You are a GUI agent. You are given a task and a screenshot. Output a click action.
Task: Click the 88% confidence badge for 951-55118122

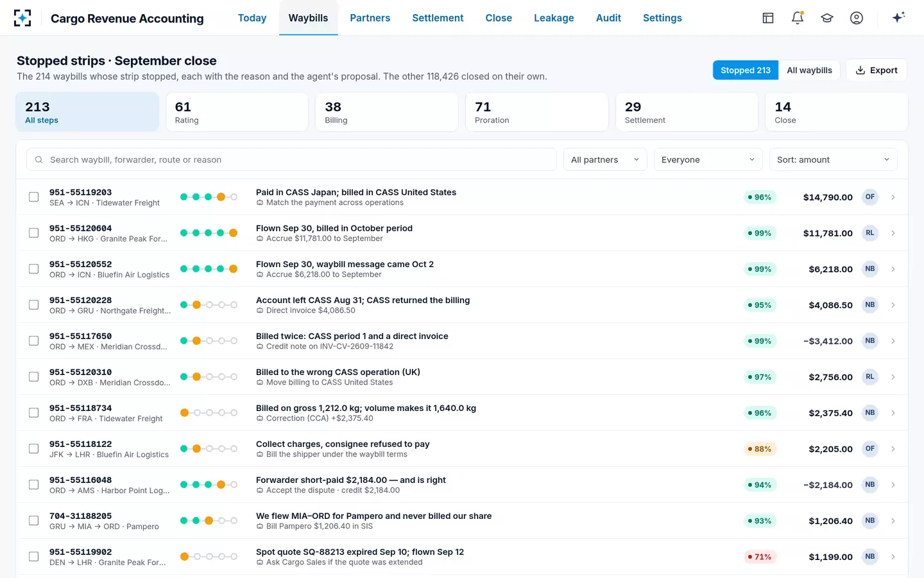760,449
